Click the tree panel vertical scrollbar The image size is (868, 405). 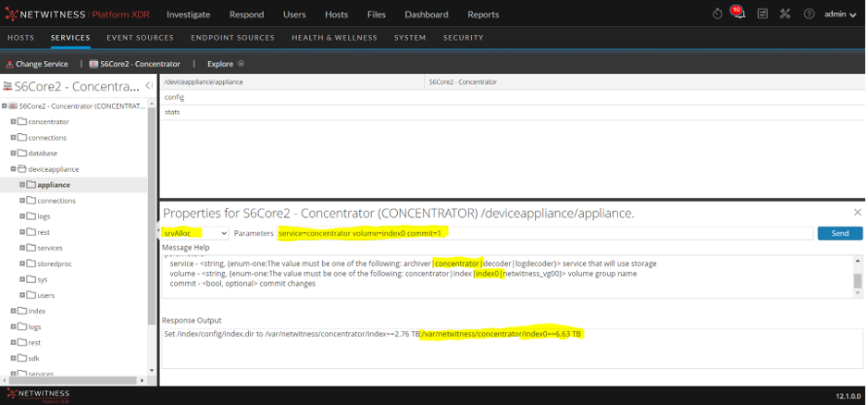click(152, 215)
